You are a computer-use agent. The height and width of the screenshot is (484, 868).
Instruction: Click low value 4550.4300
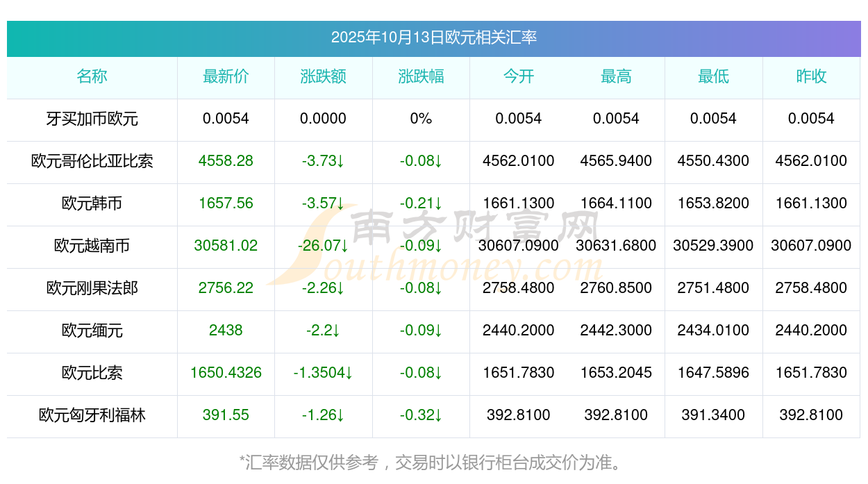coord(713,161)
